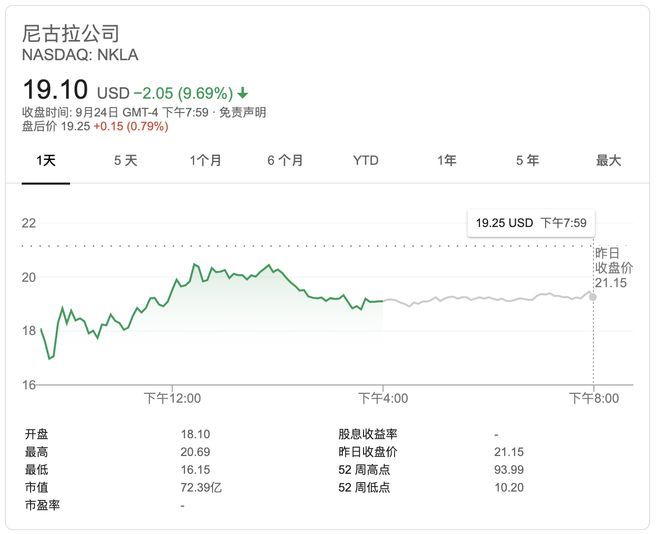Select the 1天 tab
The image size is (660, 534).
click(45, 160)
